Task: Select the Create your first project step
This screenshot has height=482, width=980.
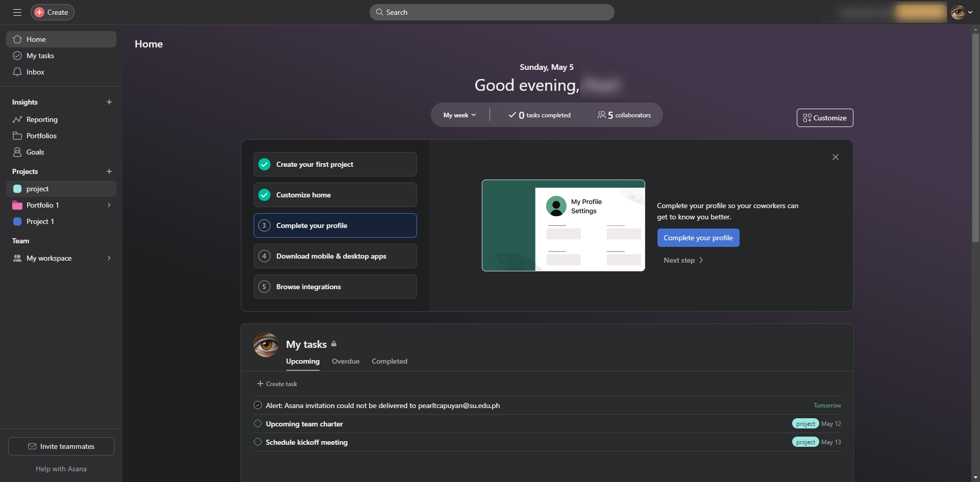Action: click(x=335, y=164)
